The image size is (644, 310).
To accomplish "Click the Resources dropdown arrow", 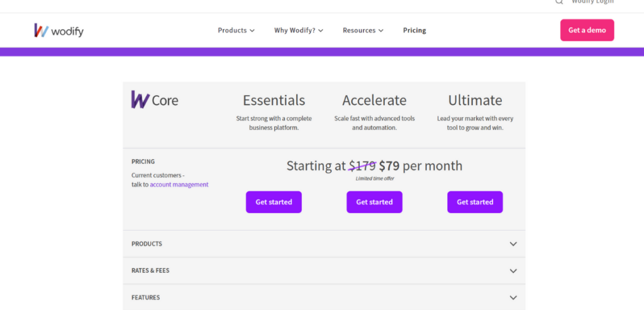I will pos(380,31).
